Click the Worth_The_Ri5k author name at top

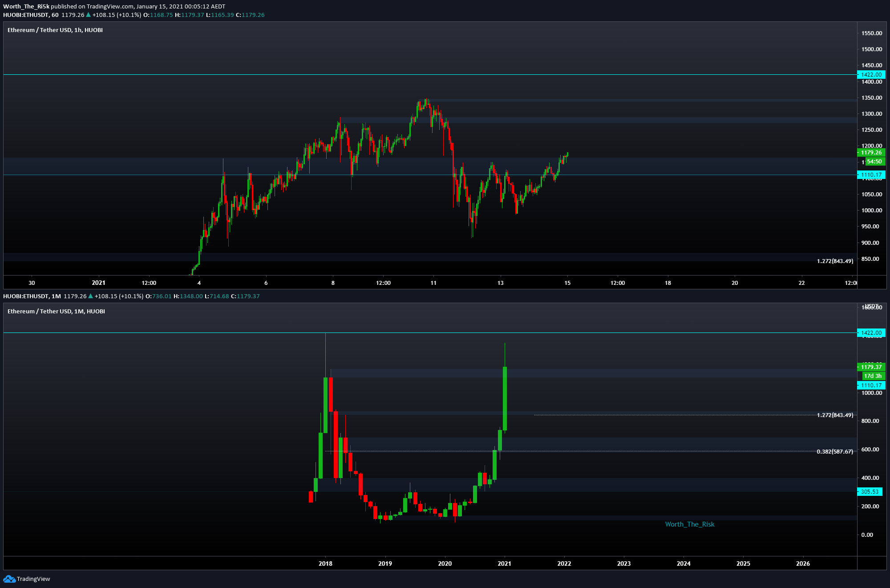(x=26, y=6)
